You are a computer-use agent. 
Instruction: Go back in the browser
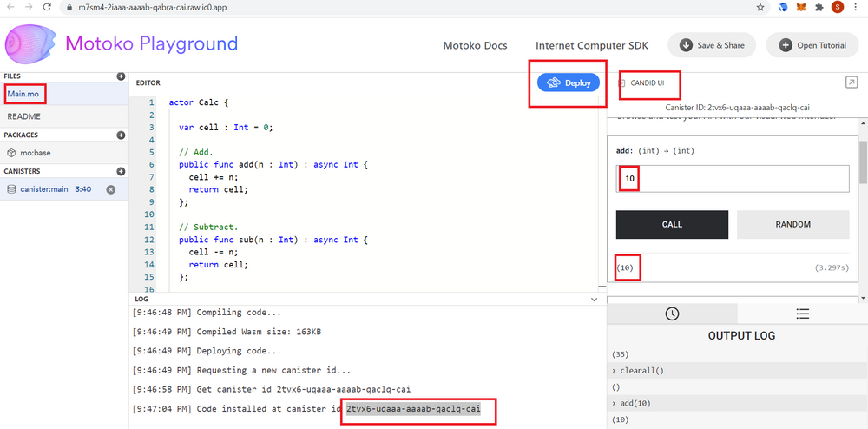point(10,8)
